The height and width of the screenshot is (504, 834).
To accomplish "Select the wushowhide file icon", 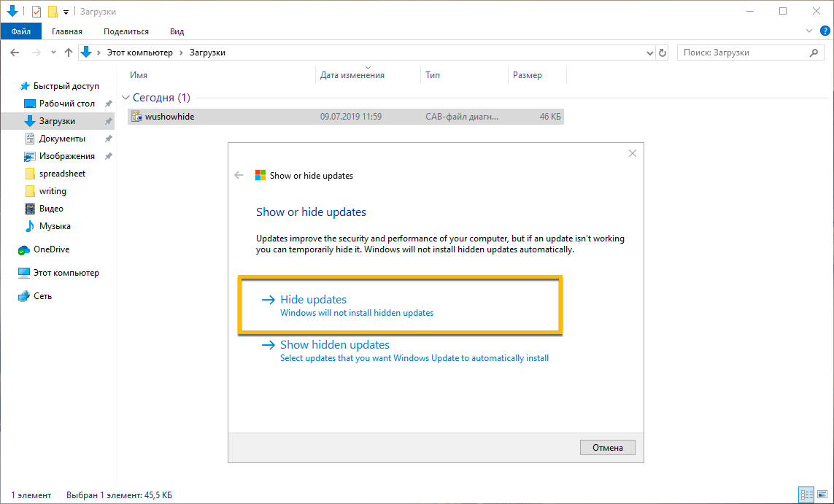I will (136, 116).
